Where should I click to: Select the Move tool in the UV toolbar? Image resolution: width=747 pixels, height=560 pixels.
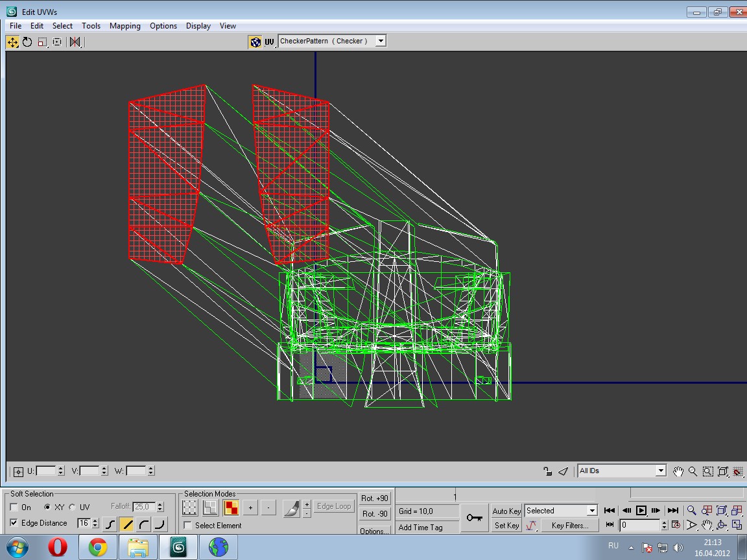12,42
